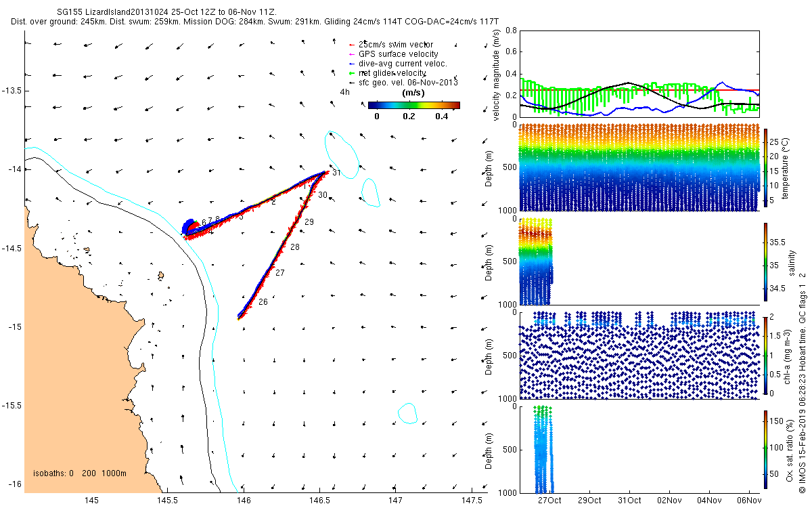Click the -13.5 latitude tick label
812x508 pixels.
click(11, 90)
